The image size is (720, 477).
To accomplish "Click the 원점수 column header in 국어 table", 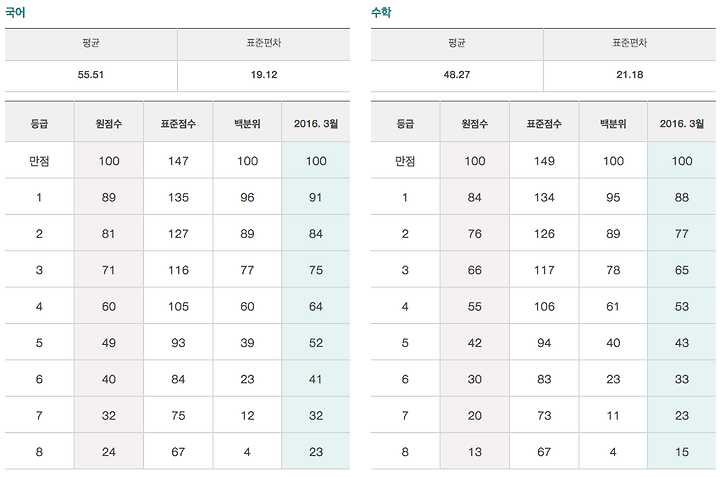I will [x=109, y=124].
